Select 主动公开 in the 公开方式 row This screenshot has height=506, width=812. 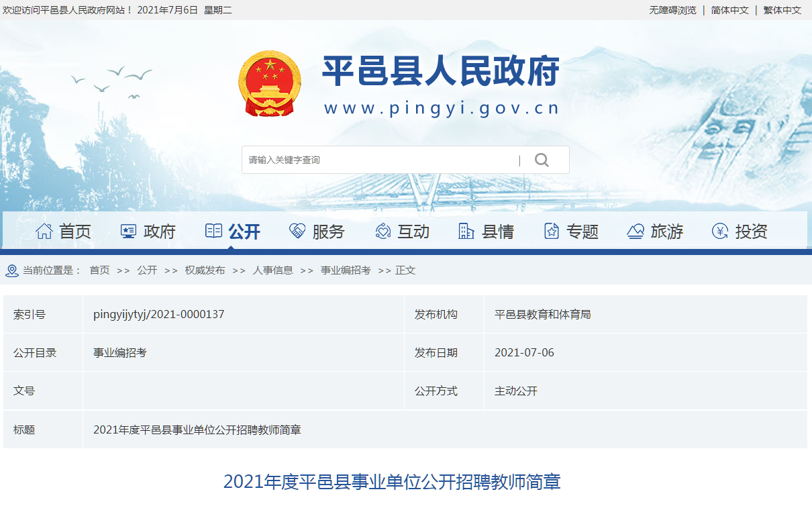(x=516, y=391)
